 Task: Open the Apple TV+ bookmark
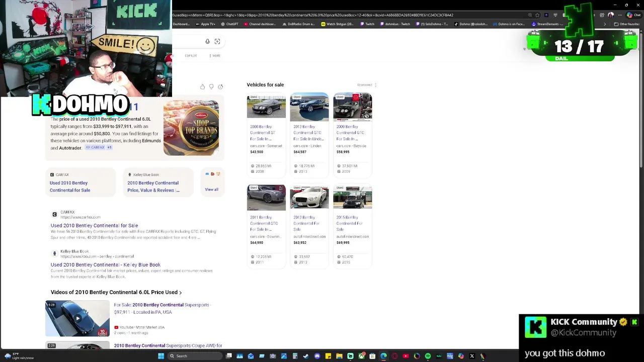(x=206, y=24)
